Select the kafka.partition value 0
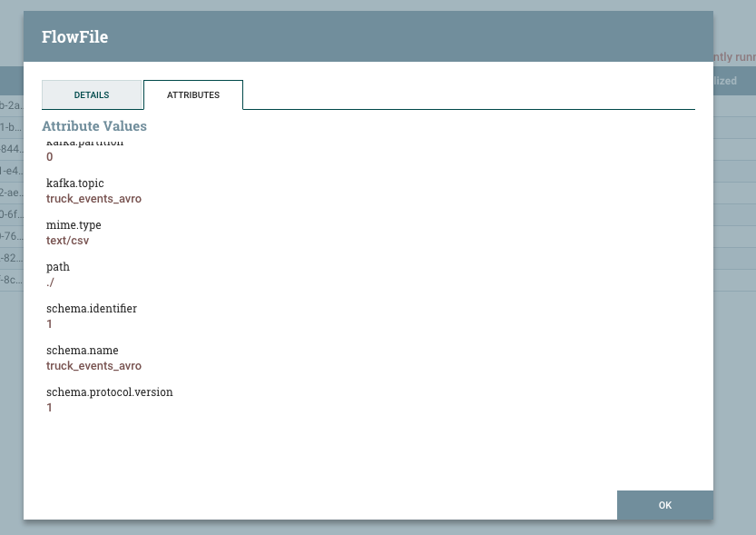756x535 pixels. 49,157
